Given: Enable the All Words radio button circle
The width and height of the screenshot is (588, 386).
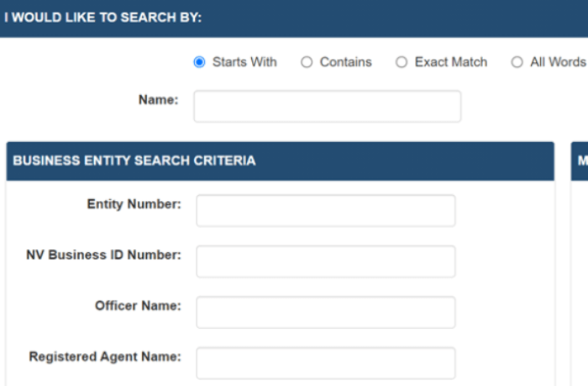Looking at the screenshot, I should click(x=517, y=62).
